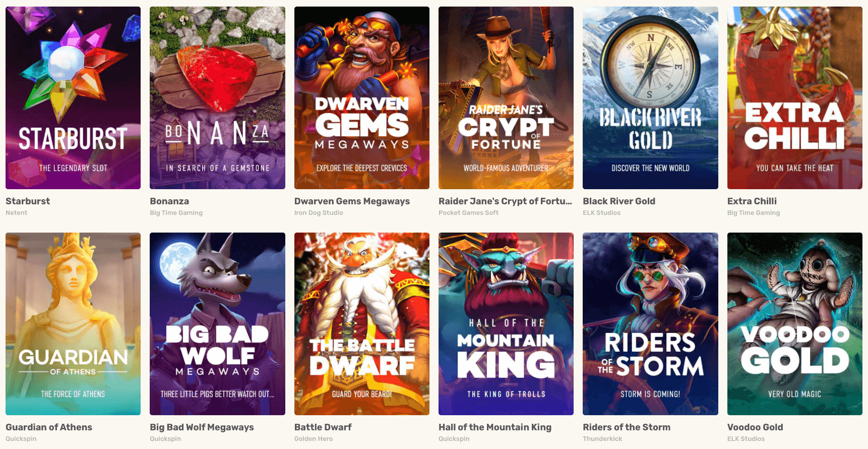Image resolution: width=868 pixels, height=449 pixels.
Task: Click Golden Hero provider under Battle Dwarf
Action: pyautogui.click(x=314, y=439)
